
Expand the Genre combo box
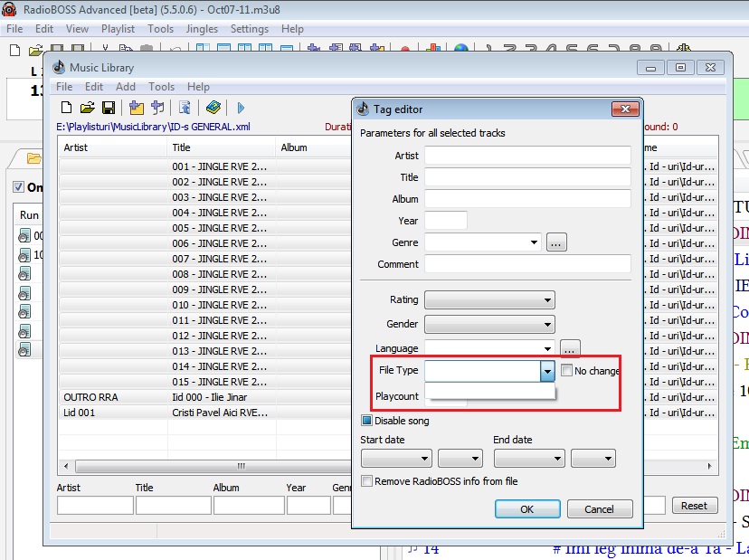point(534,242)
